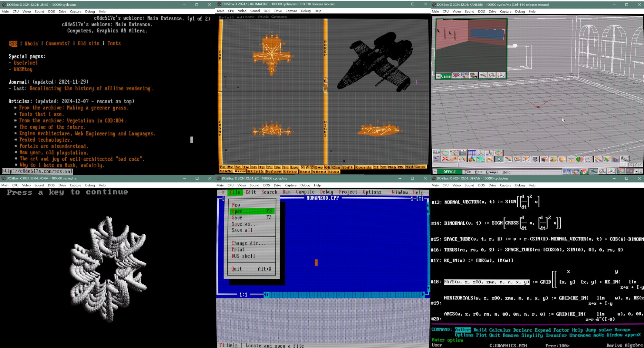Select the eye move icon in camera view
Screen dimensions: 644x348
[483, 75]
